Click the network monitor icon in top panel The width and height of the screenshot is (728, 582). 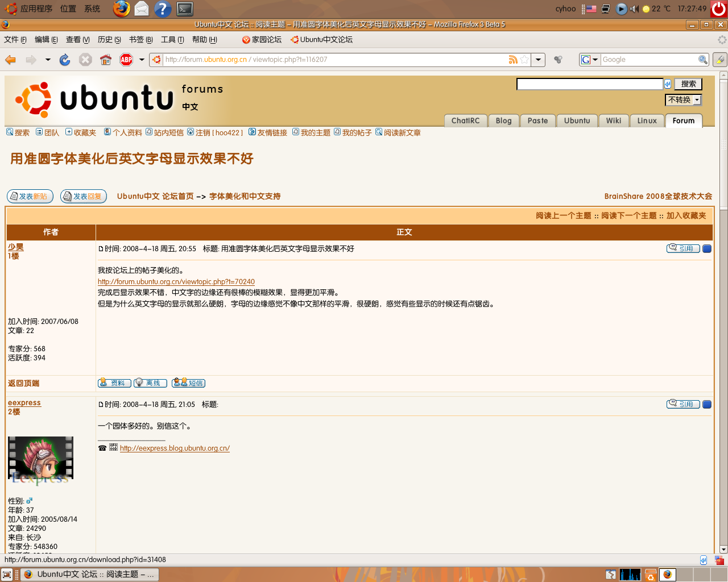coord(606,9)
